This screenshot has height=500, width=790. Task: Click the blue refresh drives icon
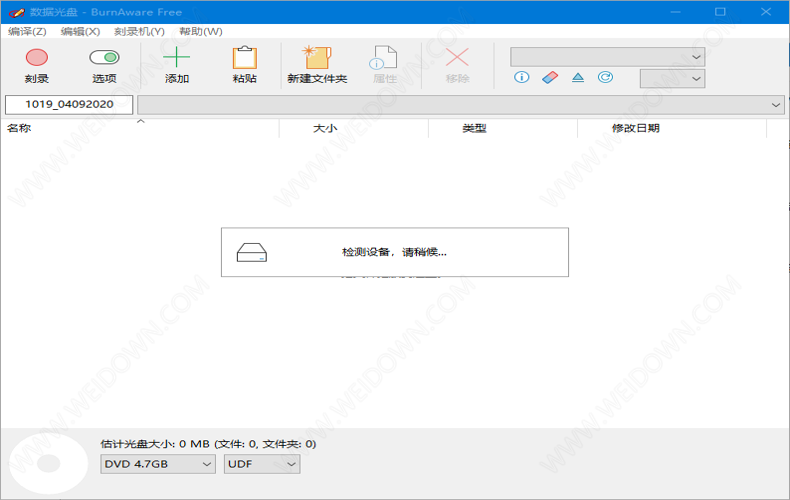coord(605,77)
